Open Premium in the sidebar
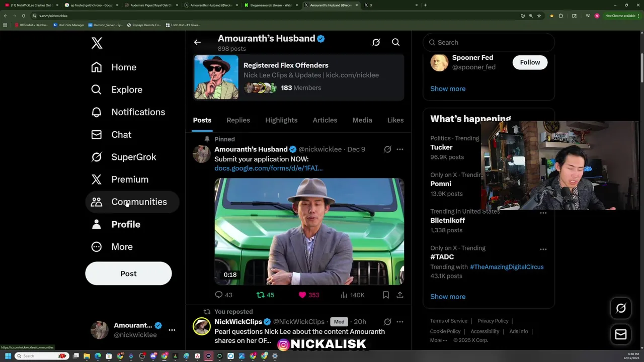 click(120, 179)
